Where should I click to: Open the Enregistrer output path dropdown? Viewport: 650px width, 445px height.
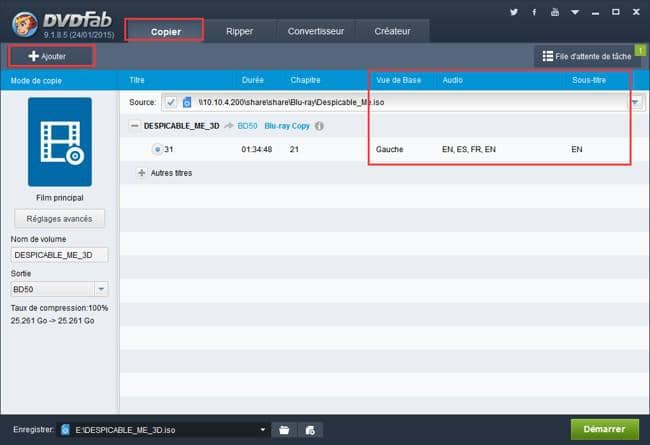pos(263,430)
